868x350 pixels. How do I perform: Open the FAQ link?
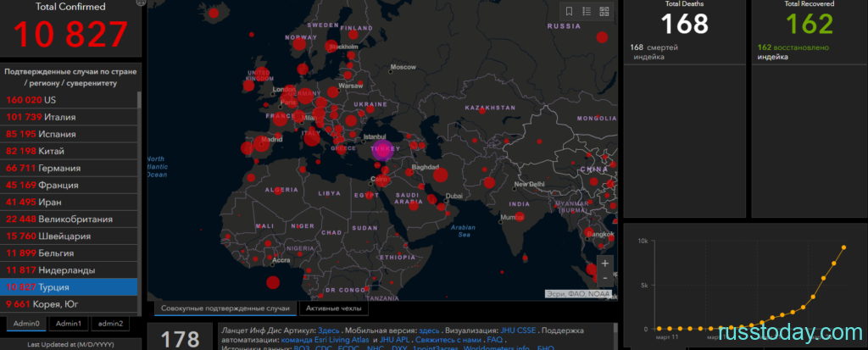(x=495, y=340)
